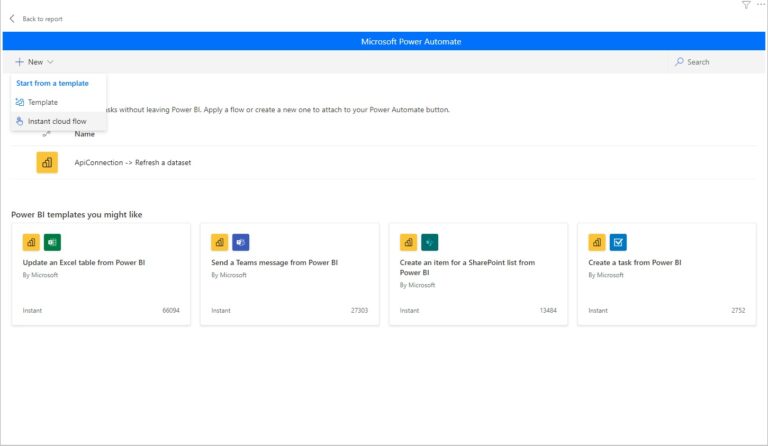Click the SharePoint icon on the third template
Screen dimensions: 768x446
click(x=429, y=242)
